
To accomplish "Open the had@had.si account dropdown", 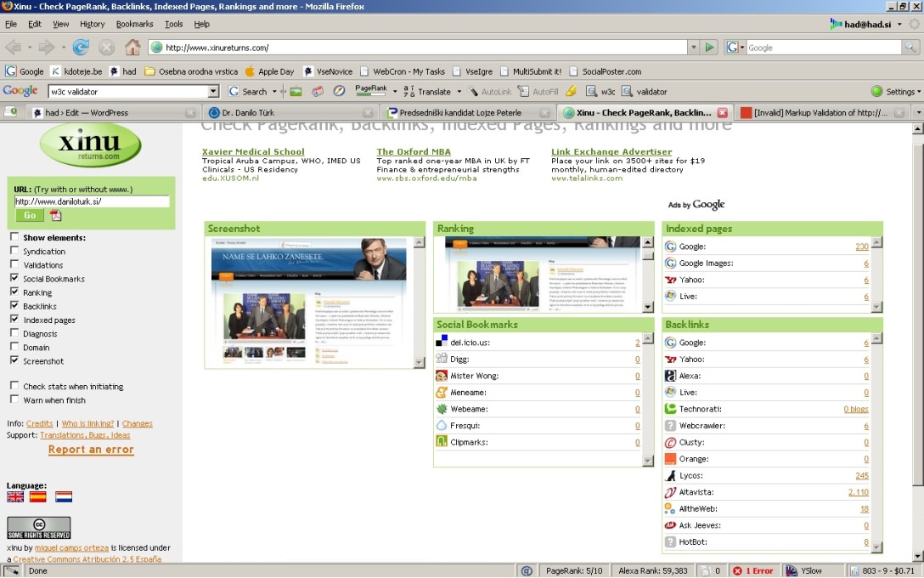I will click(x=899, y=24).
